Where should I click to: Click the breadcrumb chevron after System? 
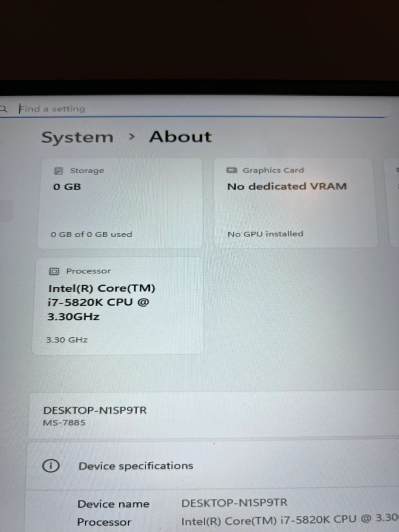[132, 137]
